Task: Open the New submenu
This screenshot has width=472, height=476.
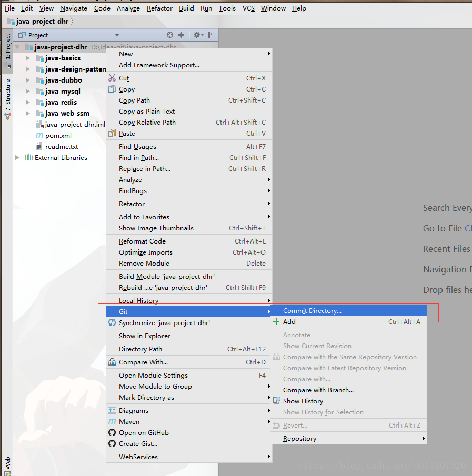Action: pyautogui.click(x=189, y=54)
